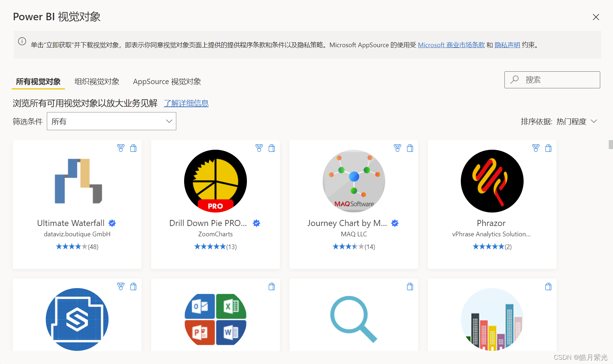Click the medal icon on Journey Chart card
Image resolution: width=613 pixels, height=364 pixels.
pyautogui.click(x=397, y=148)
